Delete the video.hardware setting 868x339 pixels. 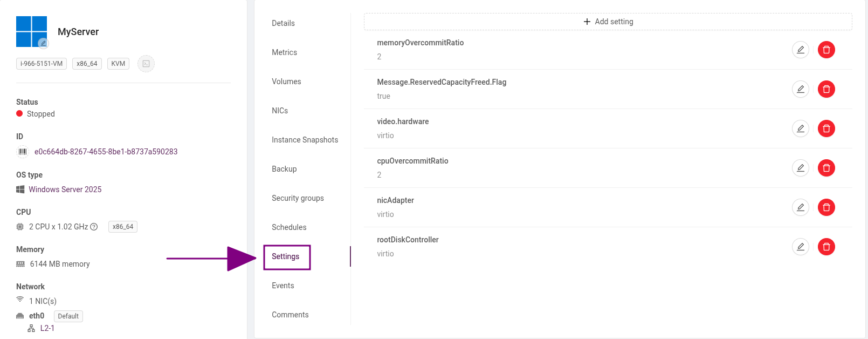[826, 128]
